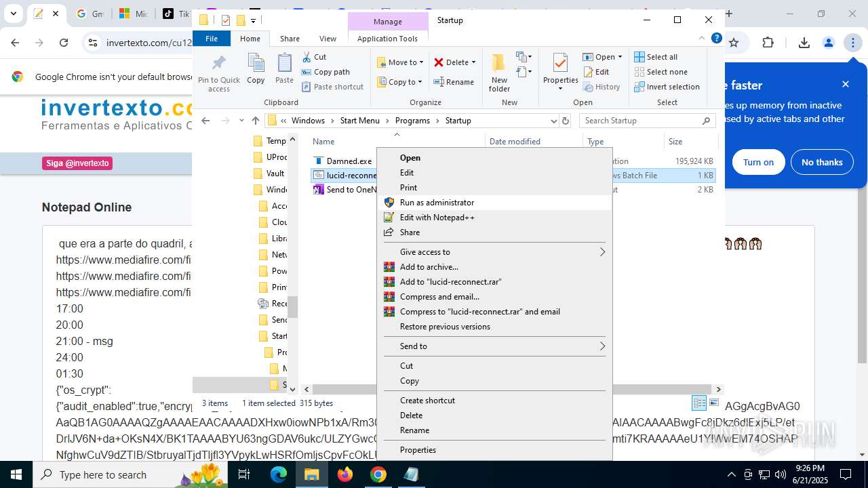This screenshot has height=488, width=868.
Task: Click the Explorer Back arrow
Action: click(206, 121)
